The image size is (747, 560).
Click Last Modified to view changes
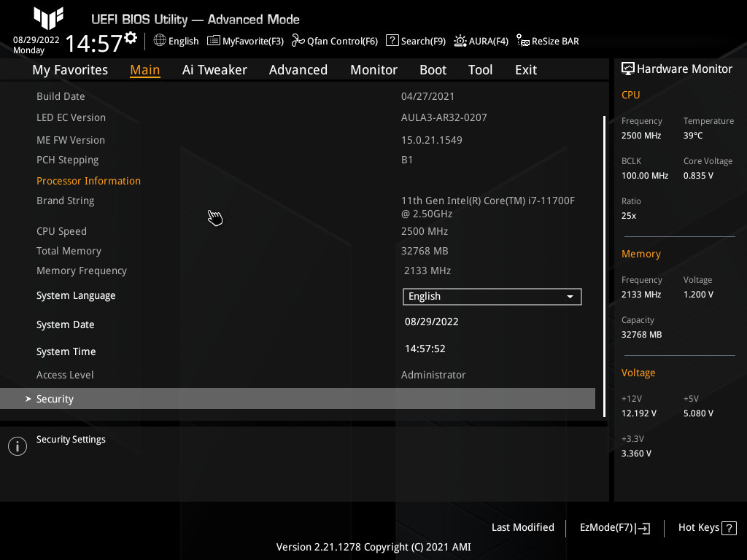point(522,527)
